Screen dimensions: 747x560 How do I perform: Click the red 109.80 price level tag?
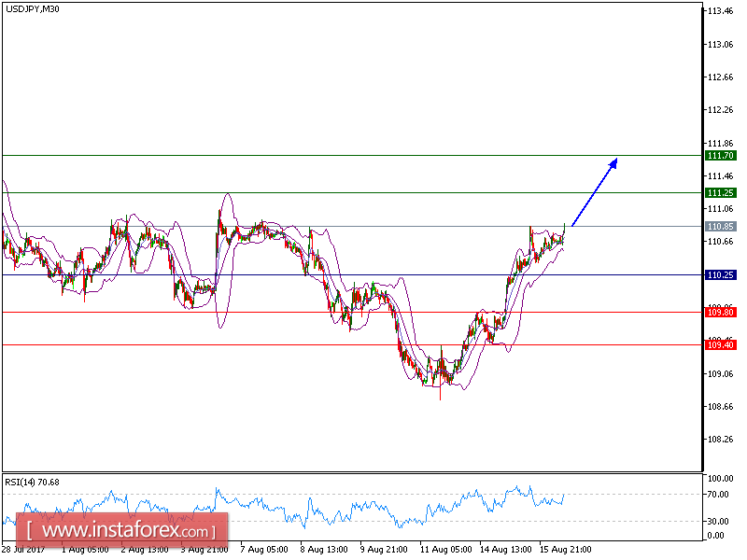(x=719, y=313)
